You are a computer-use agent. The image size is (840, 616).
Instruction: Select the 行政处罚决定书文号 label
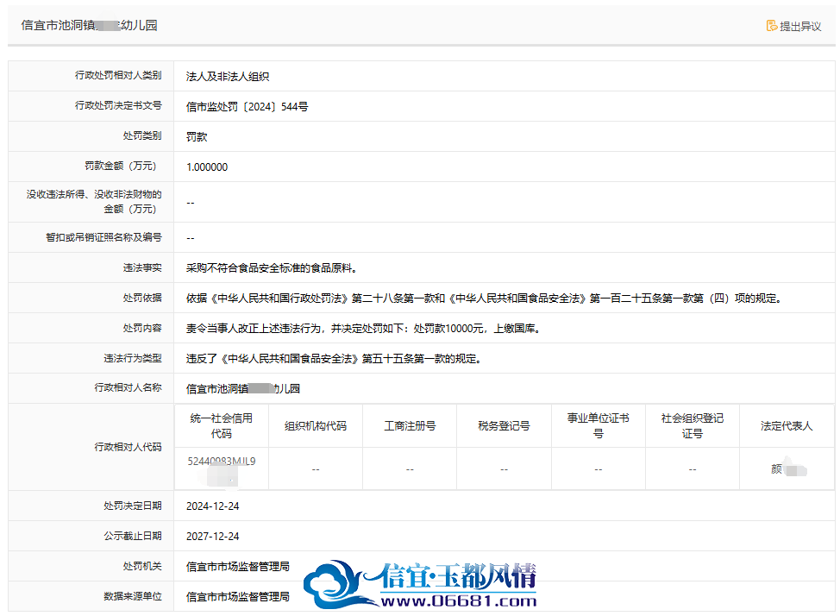[118, 105]
